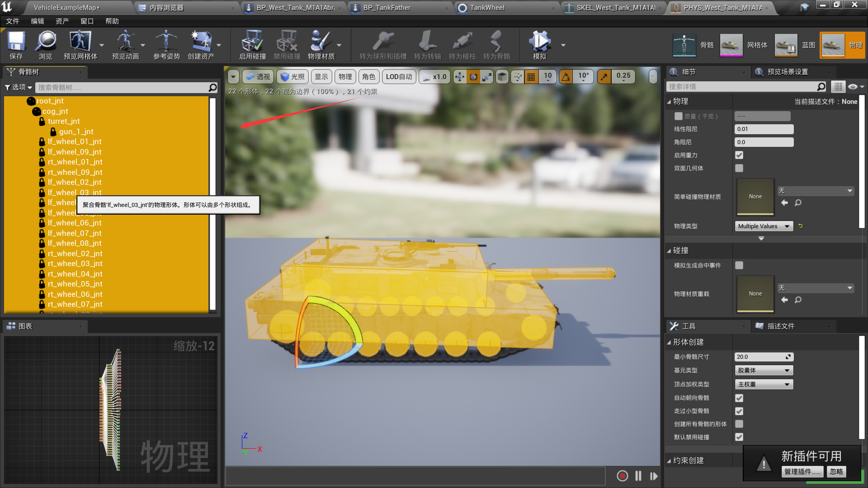868x488 pixels.
Task: Start the Simulate (模拟) toolbar icon
Action: 539,42
